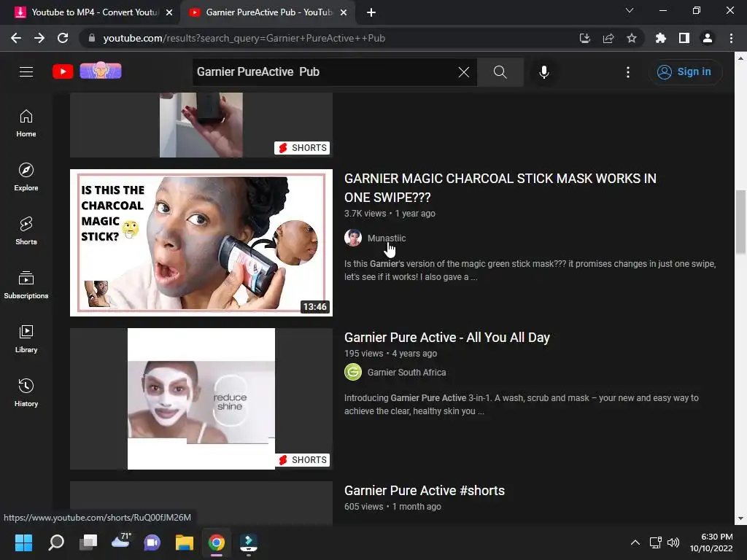747x560 pixels.
Task: Click the YouTube logo
Action: click(63, 72)
